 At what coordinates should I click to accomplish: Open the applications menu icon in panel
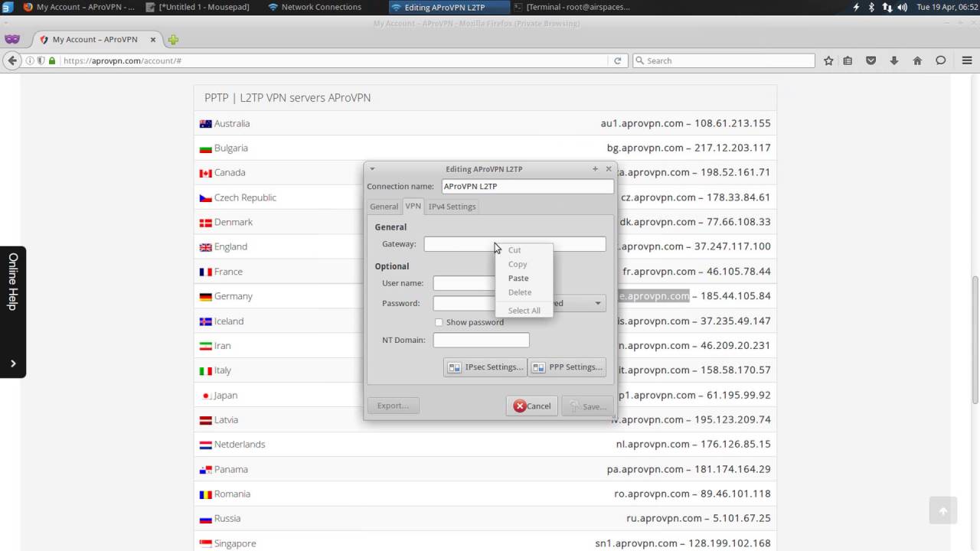point(7,7)
